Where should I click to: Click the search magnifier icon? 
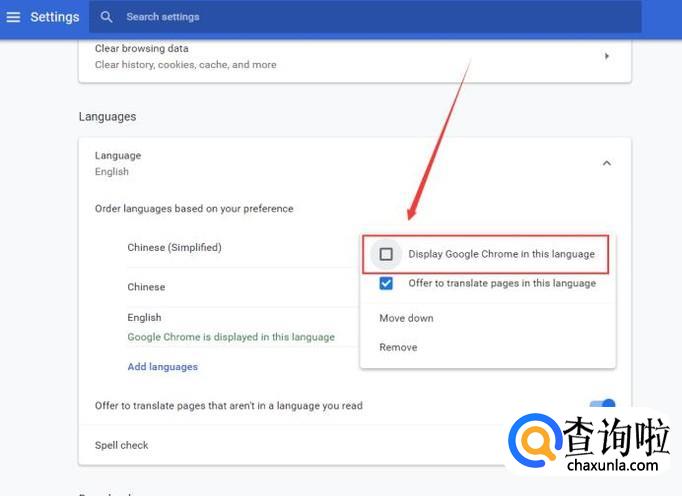coord(106,17)
